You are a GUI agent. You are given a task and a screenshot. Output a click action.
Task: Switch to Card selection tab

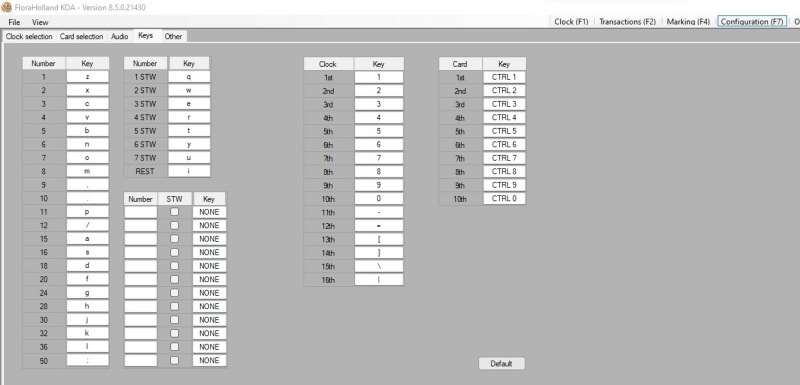click(82, 36)
